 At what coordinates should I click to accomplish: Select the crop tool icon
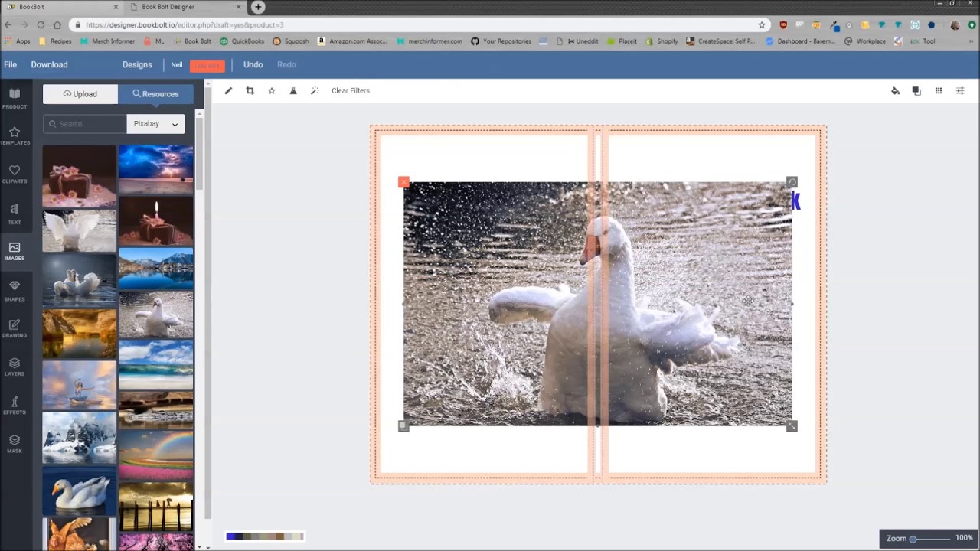coord(250,90)
